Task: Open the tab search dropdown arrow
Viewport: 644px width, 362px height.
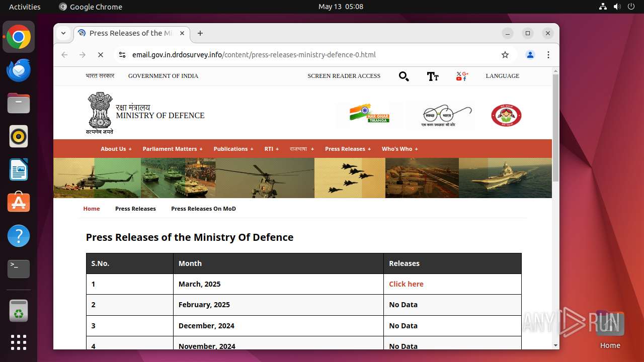Action: click(63, 33)
